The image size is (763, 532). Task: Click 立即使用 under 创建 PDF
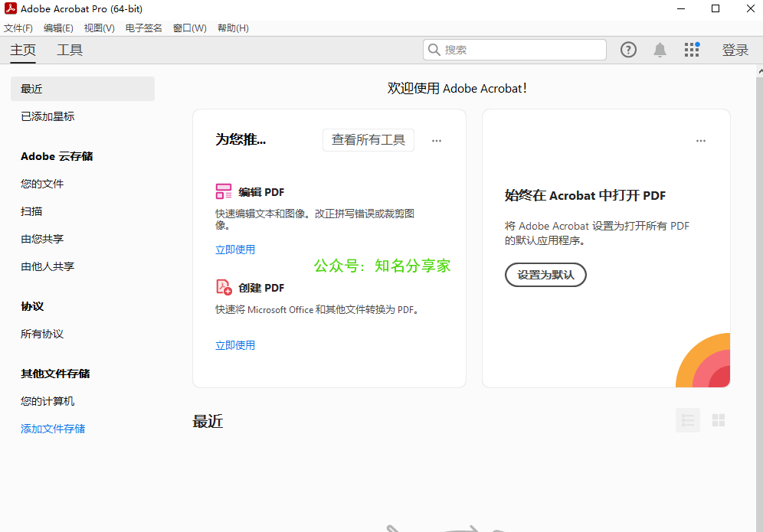235,345
